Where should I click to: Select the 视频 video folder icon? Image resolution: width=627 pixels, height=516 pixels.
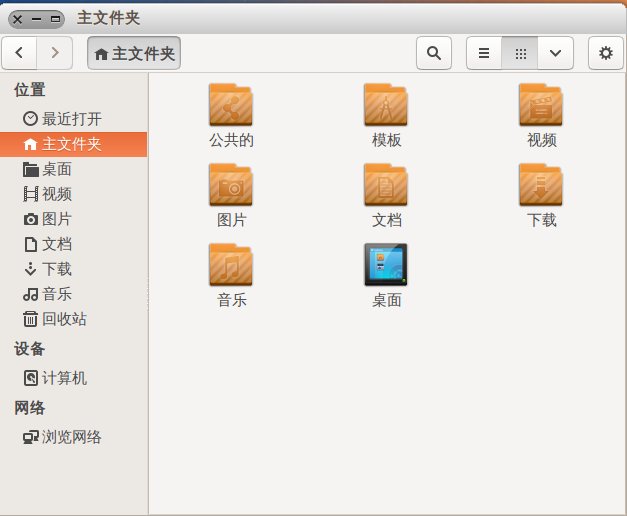click(x=541, y=105)
